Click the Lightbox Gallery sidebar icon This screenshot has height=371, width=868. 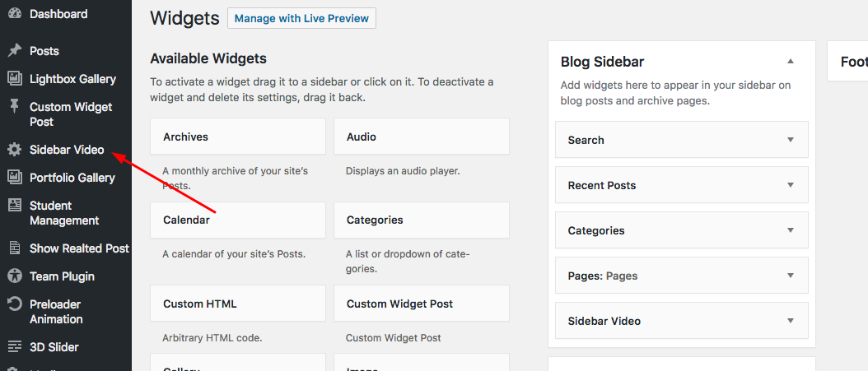pyautogui.click(x=14, y=79)
